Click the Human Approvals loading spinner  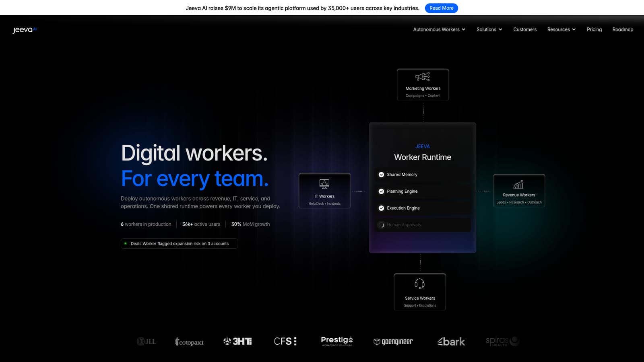[x=382, y=225]
